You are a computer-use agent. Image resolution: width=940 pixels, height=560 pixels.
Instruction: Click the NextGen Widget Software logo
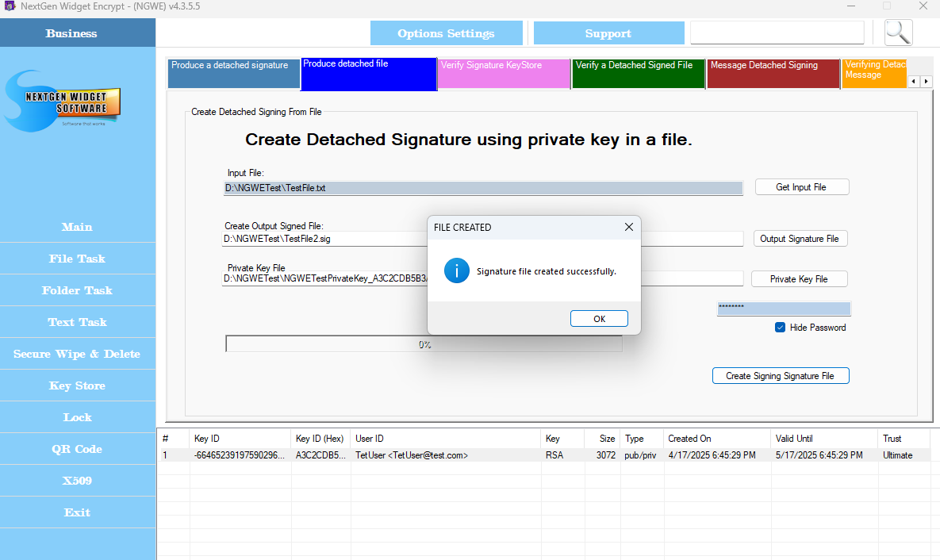coord(63,102)
